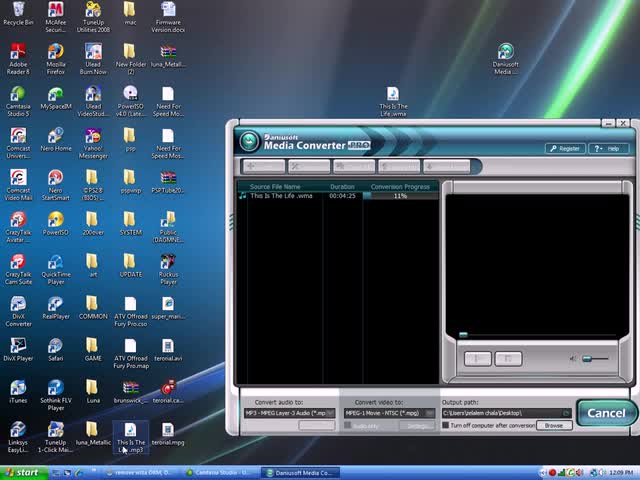Select the Linksys EasyLink desktop icon
The height and width of the screenshot is (480, 640).
click(x=18, y=437)
